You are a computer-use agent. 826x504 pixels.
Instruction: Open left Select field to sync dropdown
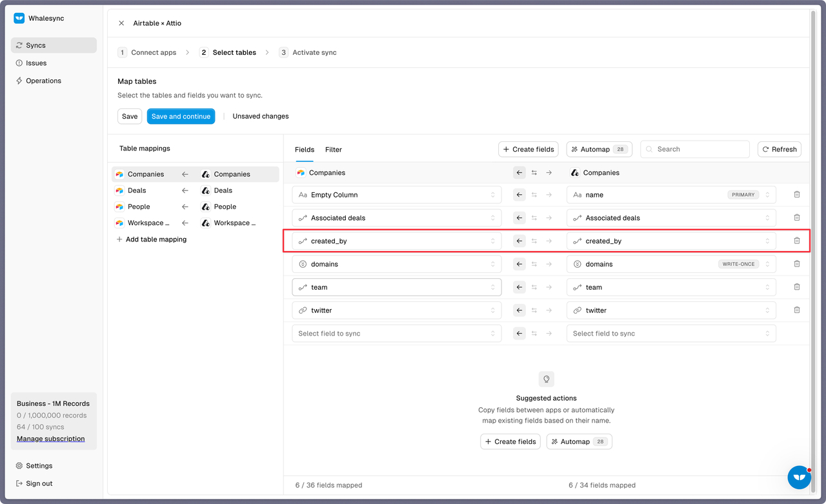coord(397,334)
